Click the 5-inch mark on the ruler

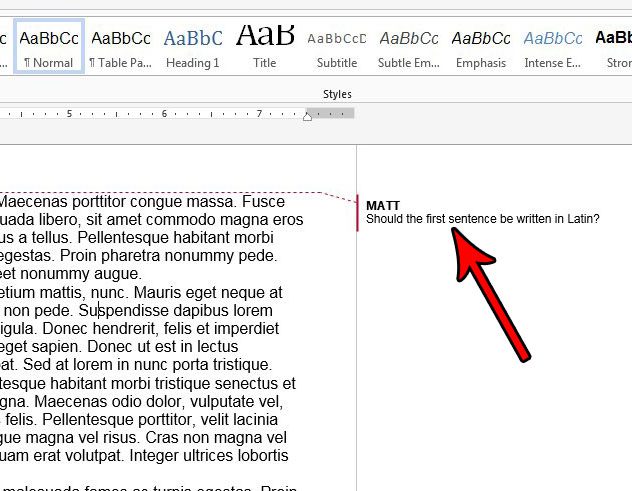click(x=69, y=113)
